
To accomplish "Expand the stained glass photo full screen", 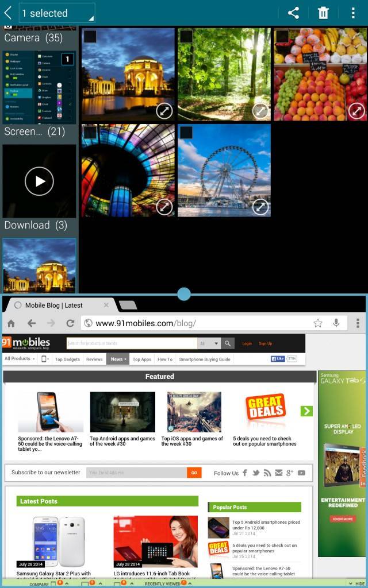I will (x=164, y=207).
